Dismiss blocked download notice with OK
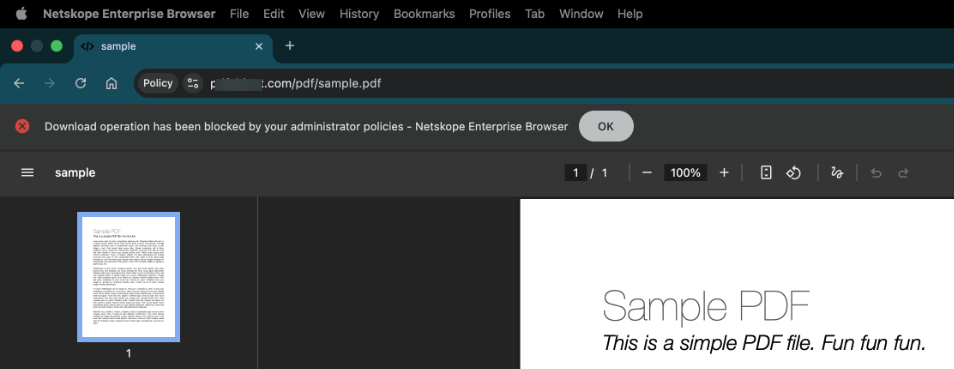This screenshot has height=369, width=954. click(x=606, y=126)
